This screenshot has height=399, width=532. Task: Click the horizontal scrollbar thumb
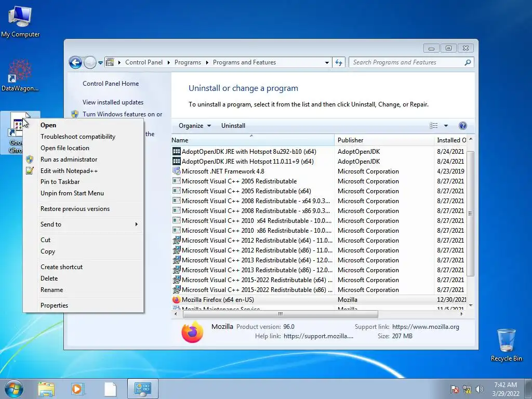[x=280, y=314]
